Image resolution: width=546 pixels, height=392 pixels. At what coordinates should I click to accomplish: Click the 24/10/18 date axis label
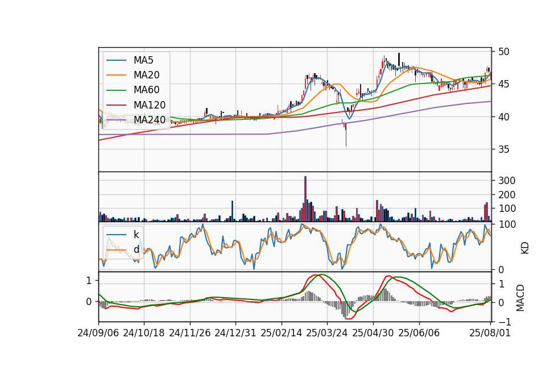pos(144,333)
